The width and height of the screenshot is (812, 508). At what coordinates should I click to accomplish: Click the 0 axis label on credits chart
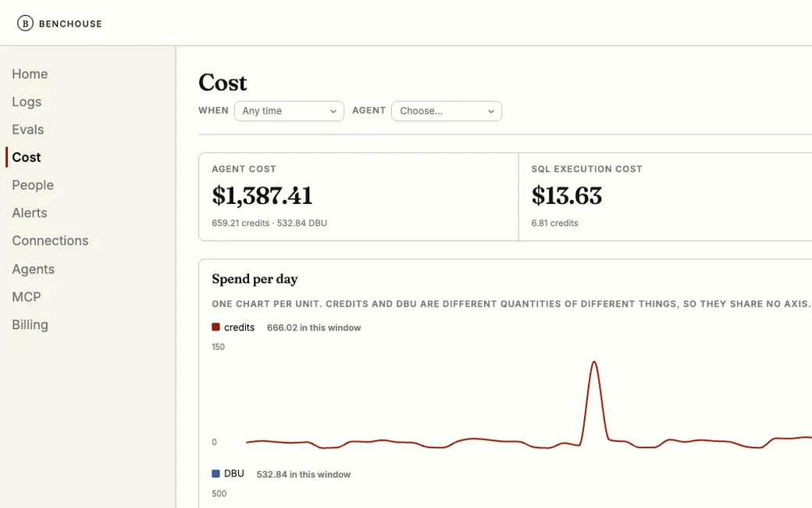tap(215, 442)
